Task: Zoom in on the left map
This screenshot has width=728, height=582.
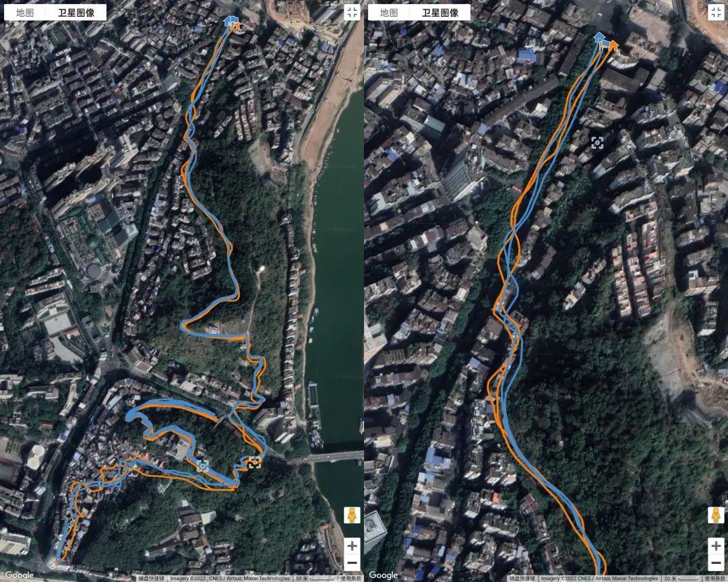Action: tap(352, 546)
